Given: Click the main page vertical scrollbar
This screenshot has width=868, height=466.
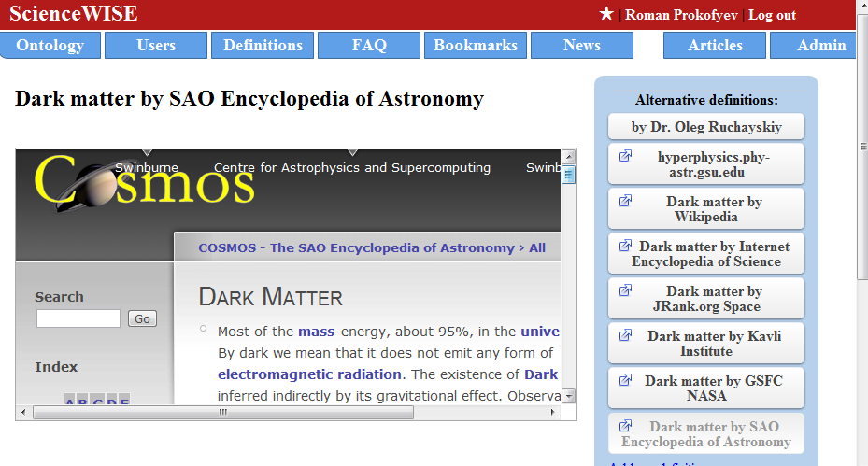Looking at the screenshot, I should click(862, 147).
